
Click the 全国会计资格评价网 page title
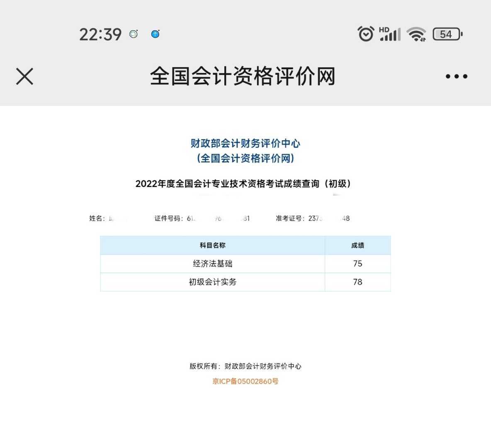(243, 76)
